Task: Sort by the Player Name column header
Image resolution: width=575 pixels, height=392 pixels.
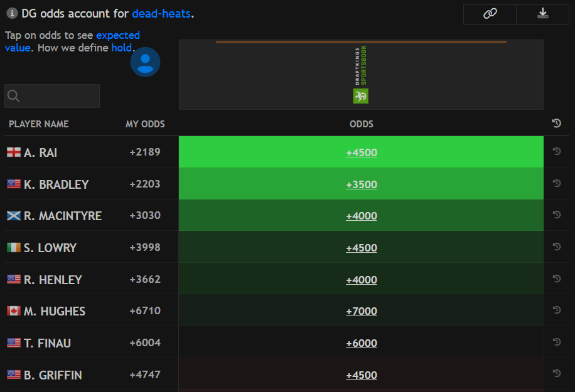Action: coord(39,124)
